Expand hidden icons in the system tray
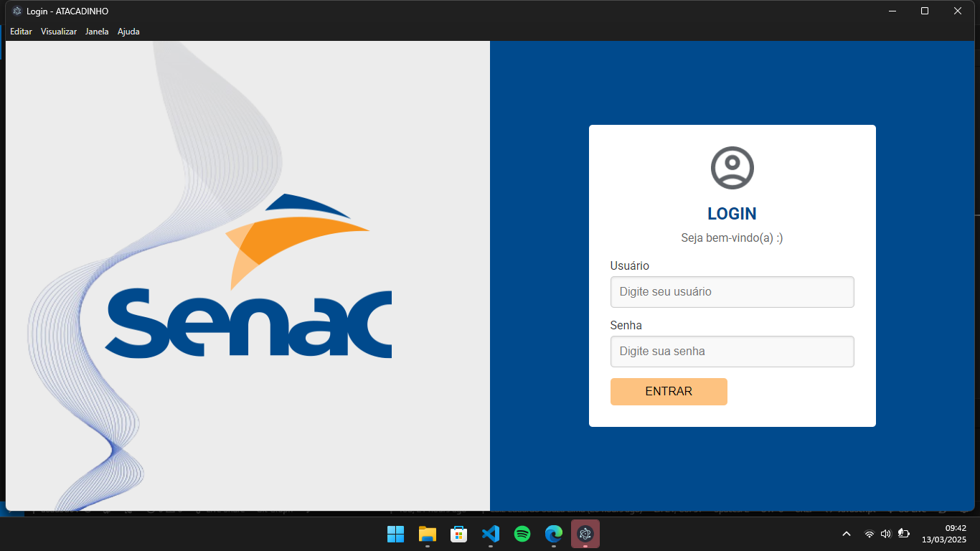The height and width of the screenshot is (551, 980). [x=847, y=534]
